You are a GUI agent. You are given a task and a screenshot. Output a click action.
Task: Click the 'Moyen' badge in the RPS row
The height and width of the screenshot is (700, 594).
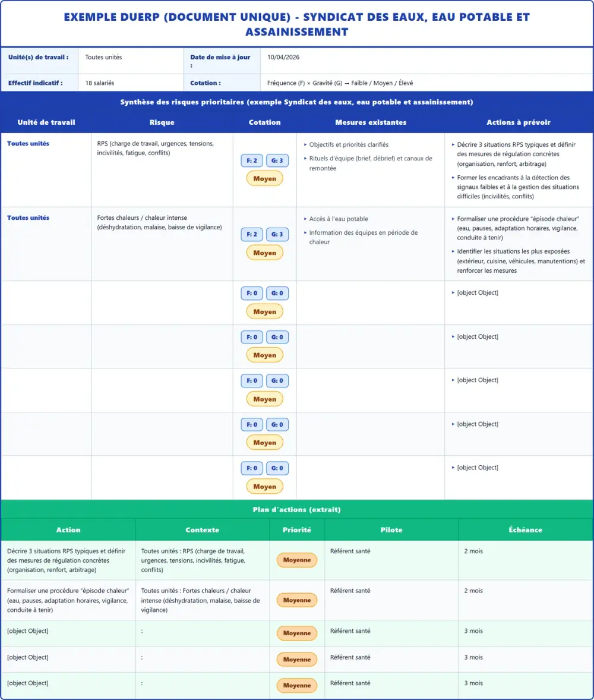265,179
